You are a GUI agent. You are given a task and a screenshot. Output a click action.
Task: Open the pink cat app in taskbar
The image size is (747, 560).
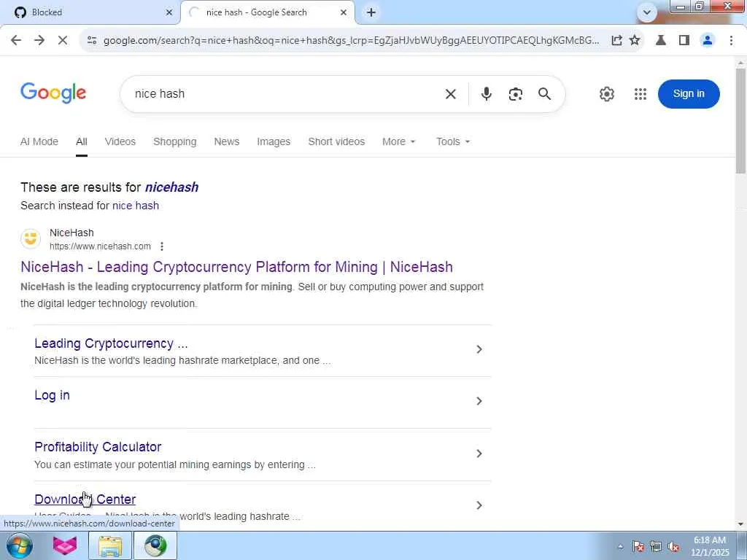[65, 545]
